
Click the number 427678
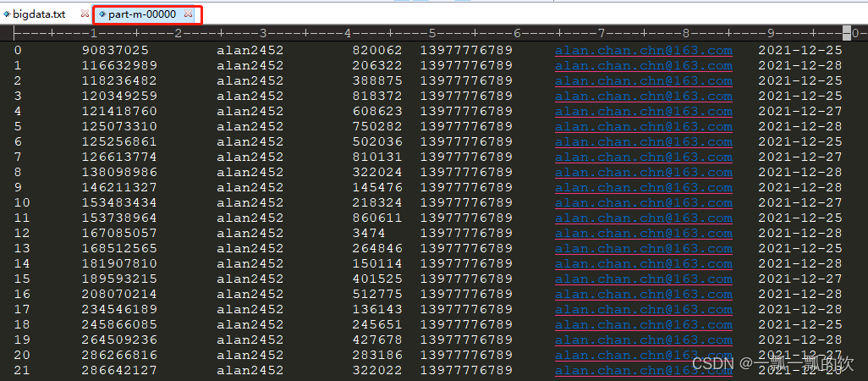(x=377, y=340)
